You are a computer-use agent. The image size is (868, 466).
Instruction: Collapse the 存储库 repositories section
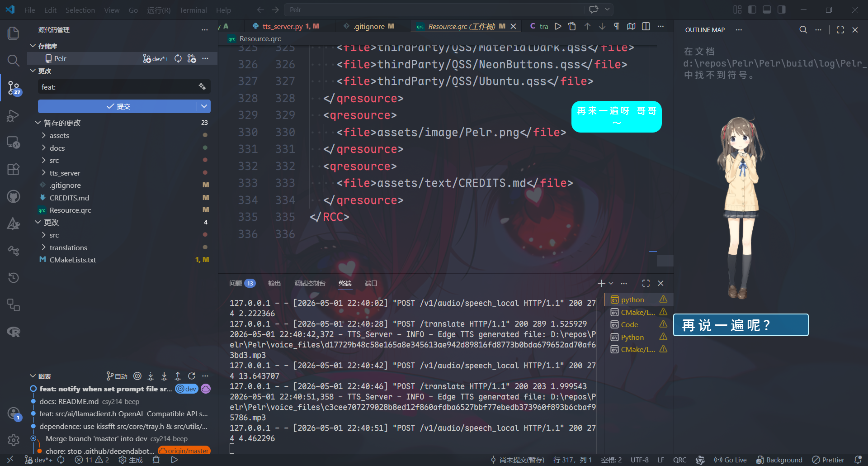tap(33, 46)
